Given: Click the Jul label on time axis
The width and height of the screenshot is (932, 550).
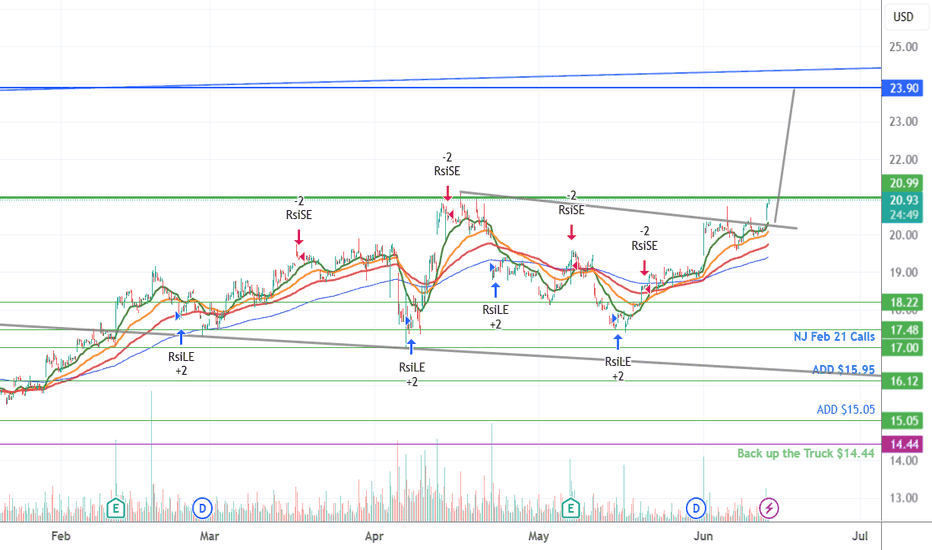Looking at the screenshot, I should 859,536.
